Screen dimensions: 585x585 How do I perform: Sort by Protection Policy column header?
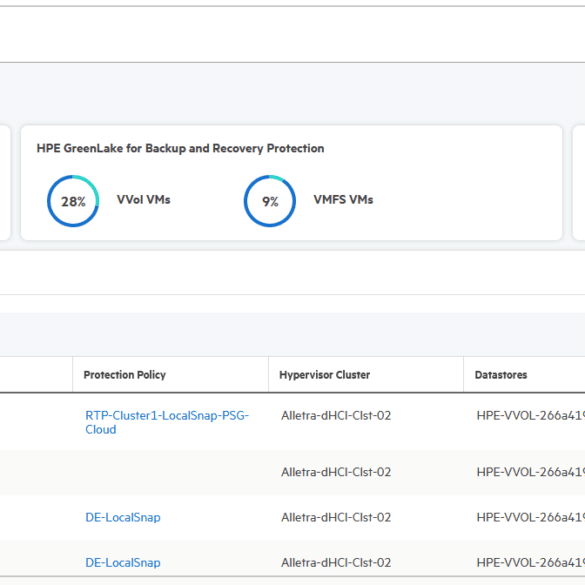click(125, 375)
